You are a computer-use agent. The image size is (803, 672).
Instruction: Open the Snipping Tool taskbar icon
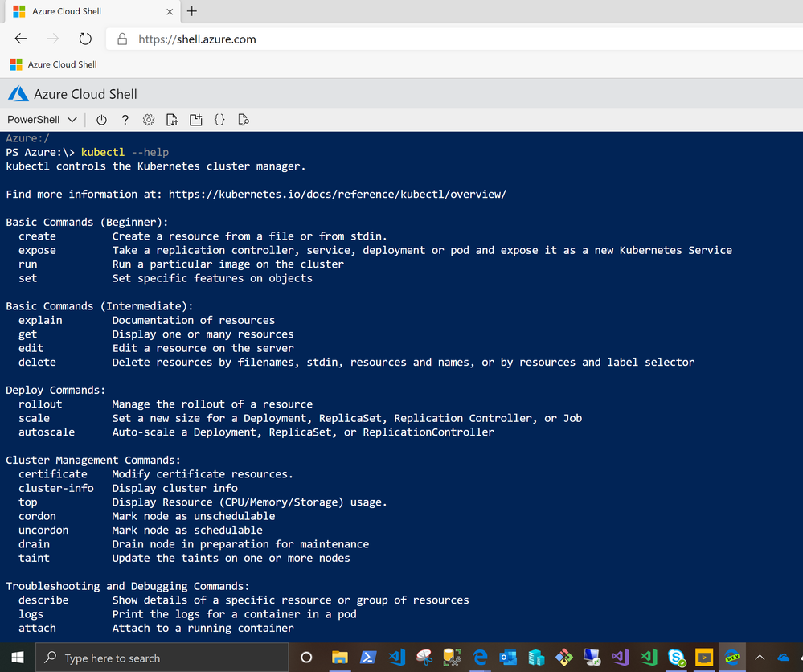pos(424,658)
